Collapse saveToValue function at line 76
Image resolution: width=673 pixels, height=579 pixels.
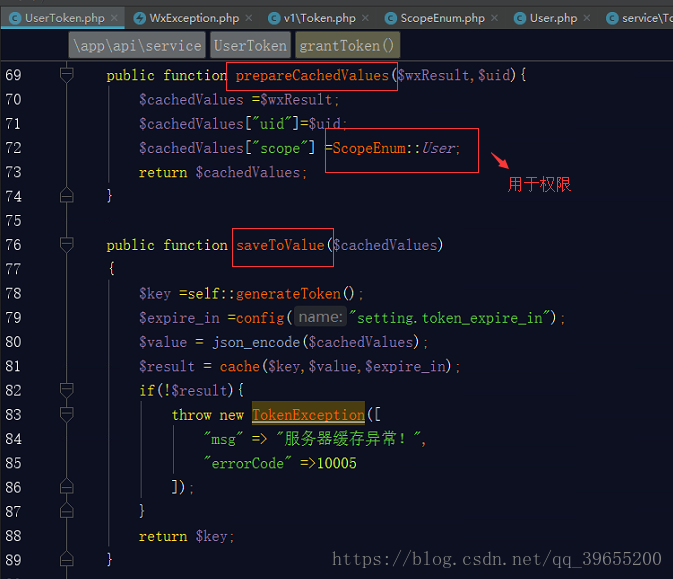(67, 245)
